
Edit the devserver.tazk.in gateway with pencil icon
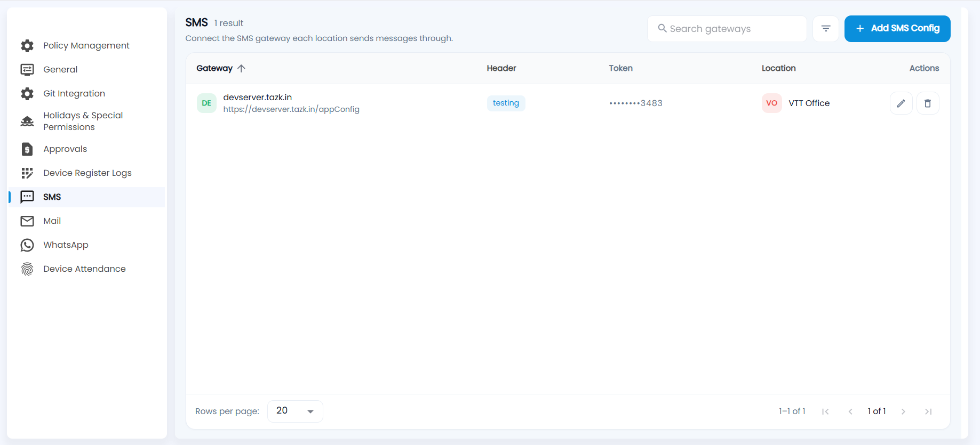point(901,103)
